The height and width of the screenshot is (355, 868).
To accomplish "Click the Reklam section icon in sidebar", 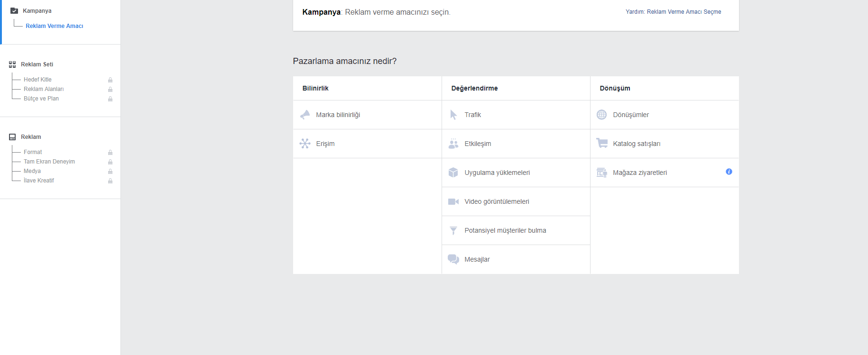I will [12, 137].
